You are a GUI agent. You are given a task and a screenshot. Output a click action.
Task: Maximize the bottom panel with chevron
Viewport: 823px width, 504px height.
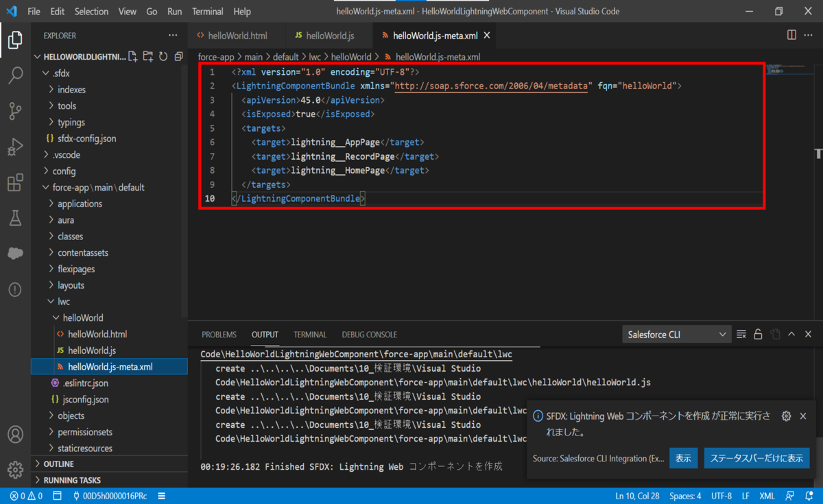click(791, 335)
